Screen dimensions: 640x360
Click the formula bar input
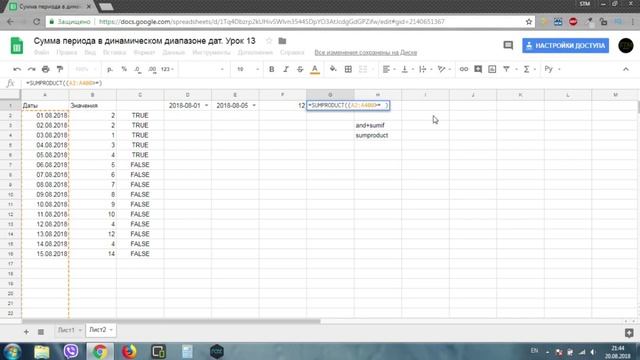[327, 83]
